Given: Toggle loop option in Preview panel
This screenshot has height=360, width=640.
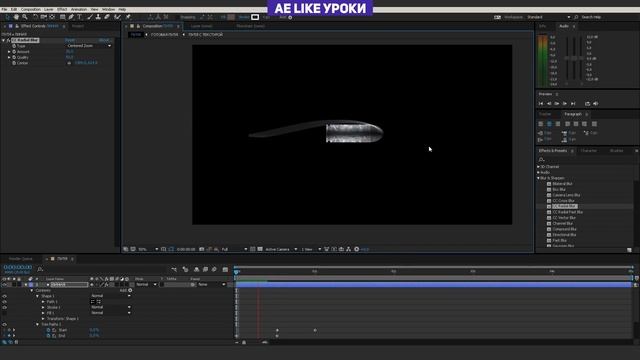Looking at the screenshot, I should pos(587,104).
